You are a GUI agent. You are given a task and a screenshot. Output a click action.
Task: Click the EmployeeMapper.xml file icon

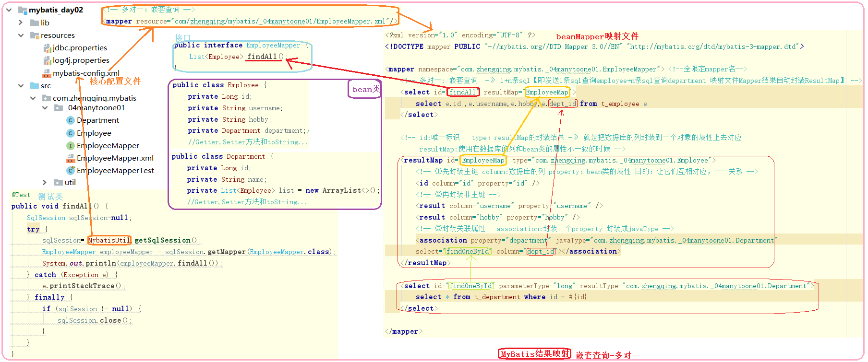pos(71,158)
